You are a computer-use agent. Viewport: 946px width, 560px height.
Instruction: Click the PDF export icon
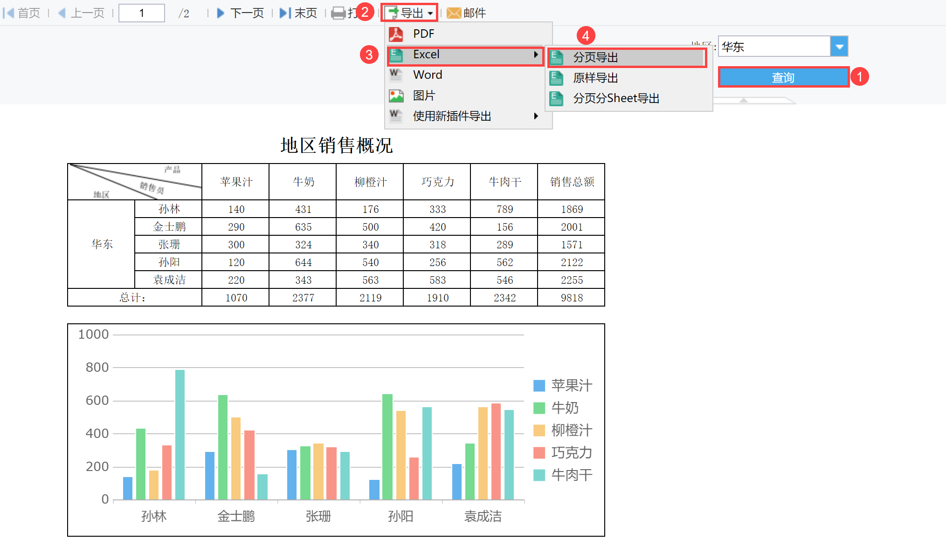[x=396, y=34]
